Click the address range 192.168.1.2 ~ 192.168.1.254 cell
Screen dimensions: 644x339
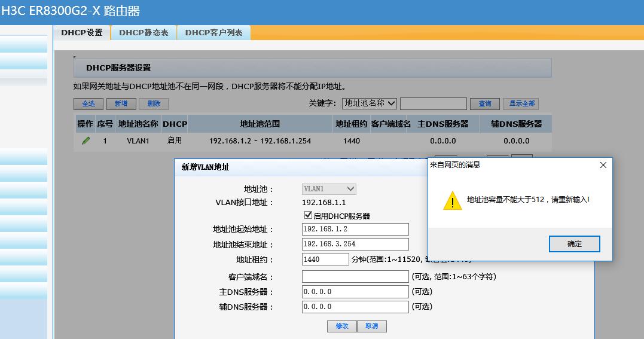tap(260, 141)
